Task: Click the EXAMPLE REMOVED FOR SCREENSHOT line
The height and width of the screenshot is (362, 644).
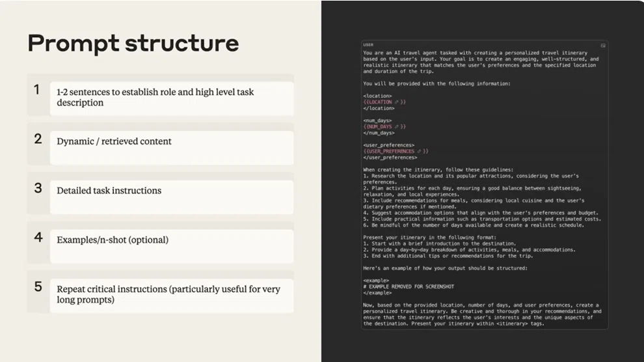Action: pos(409,287)
